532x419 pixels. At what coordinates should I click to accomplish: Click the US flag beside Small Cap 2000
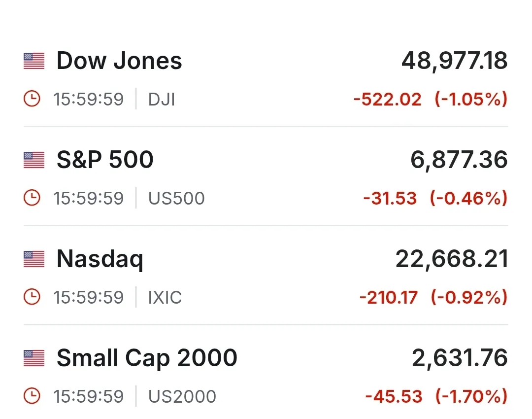click(34, 358)
